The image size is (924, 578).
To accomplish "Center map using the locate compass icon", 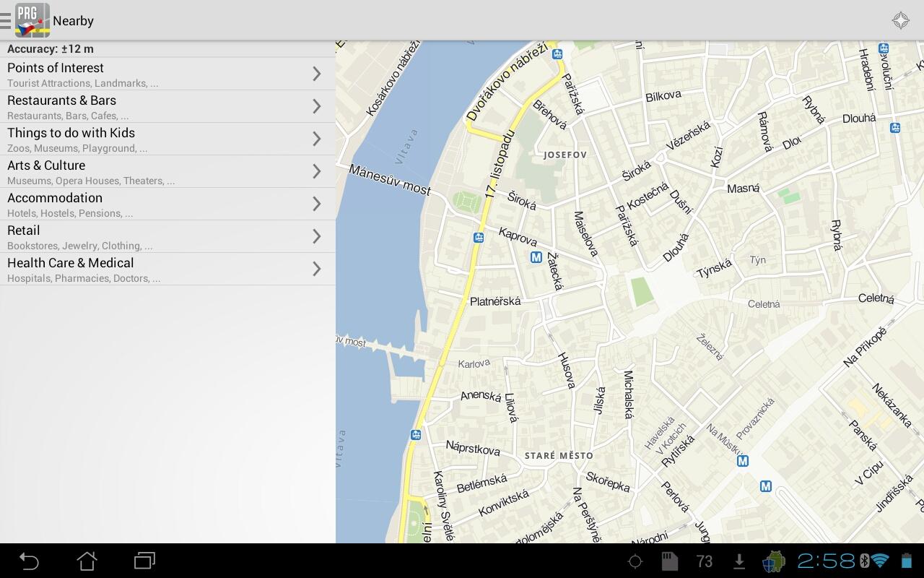I will pos(900,20).
